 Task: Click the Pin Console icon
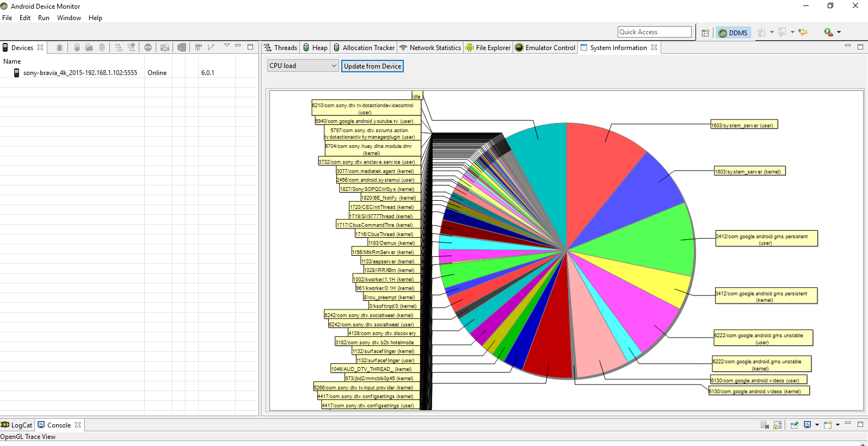coord(794,425)
